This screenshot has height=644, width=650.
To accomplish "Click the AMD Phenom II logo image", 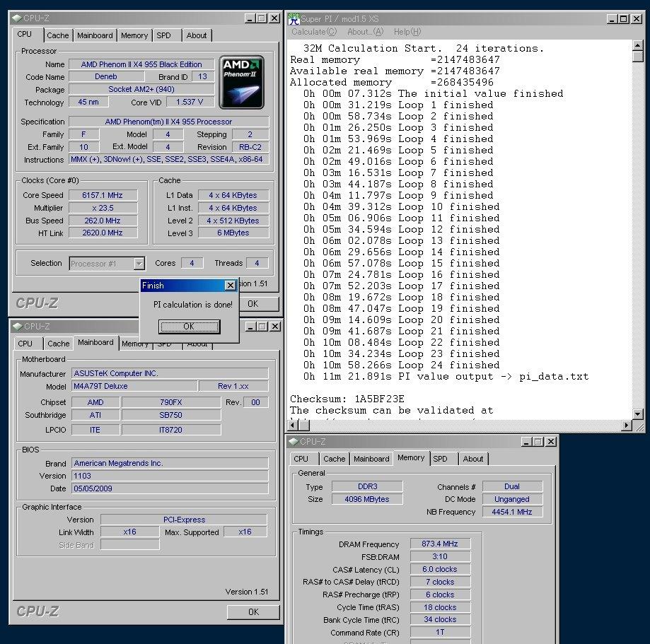I will (241, 82).
